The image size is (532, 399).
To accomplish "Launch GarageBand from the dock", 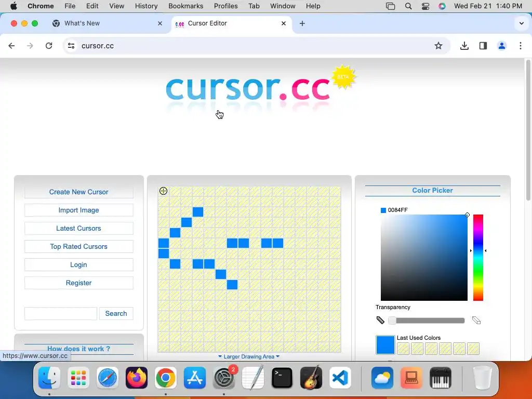I will point(311,378).
